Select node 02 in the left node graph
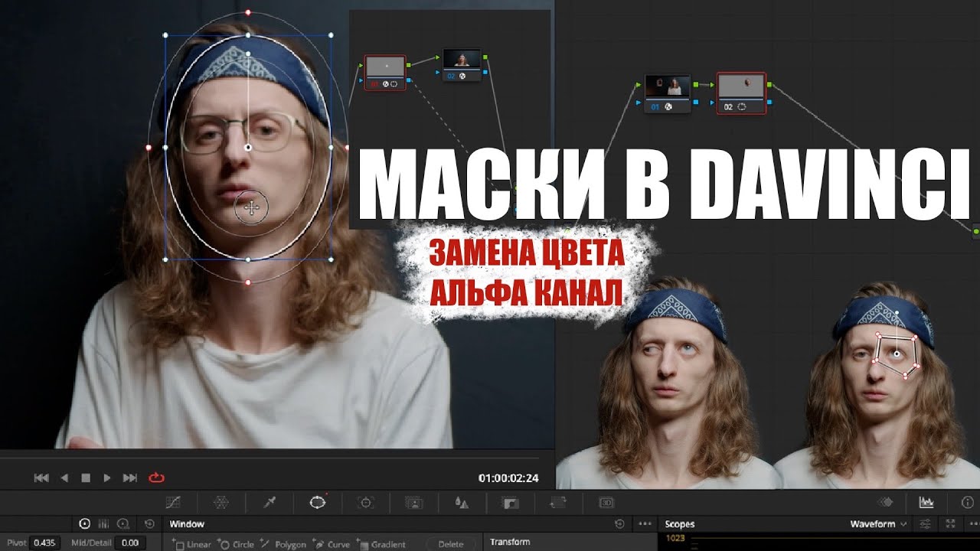 point(462,65)
